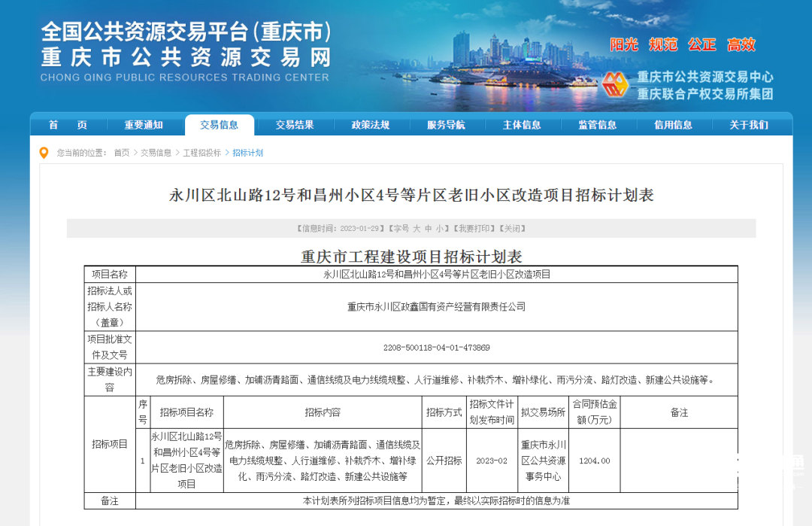Click the 本计划表所列招标项目信息均为暂定 note text
The image size is (812, 526).
437,501
